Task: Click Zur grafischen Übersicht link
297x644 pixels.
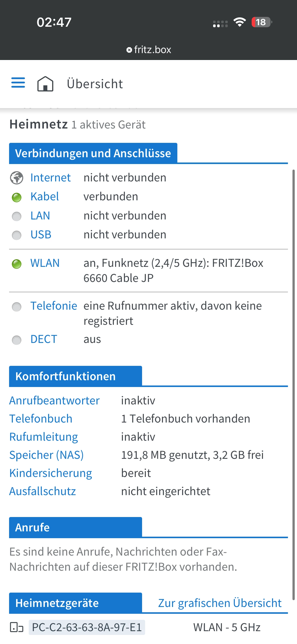Action: click(220, 603)
